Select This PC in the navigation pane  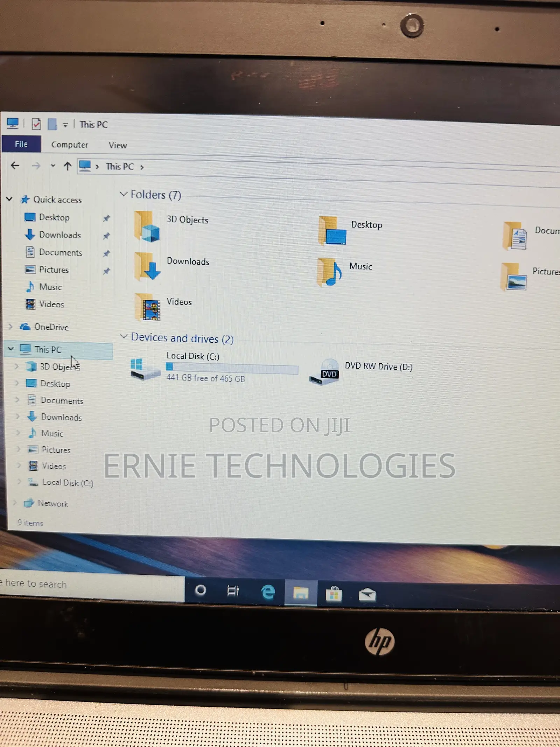tap(48, 349)
